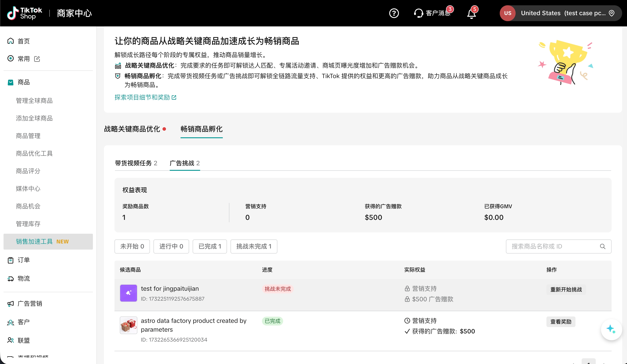Viewport: 627px width, 364px height.
Task: Click the TikTok Shop logo
Action: point(24,13)
